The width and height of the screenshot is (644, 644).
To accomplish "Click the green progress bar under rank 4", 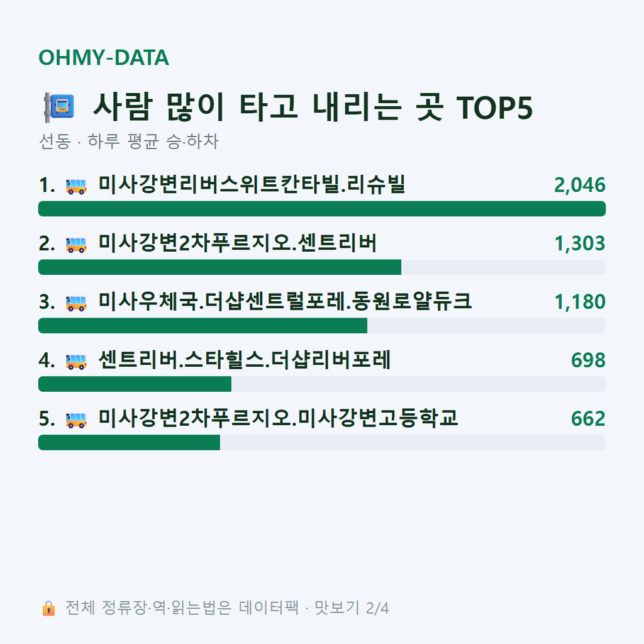I will click(x=135, y=384).
